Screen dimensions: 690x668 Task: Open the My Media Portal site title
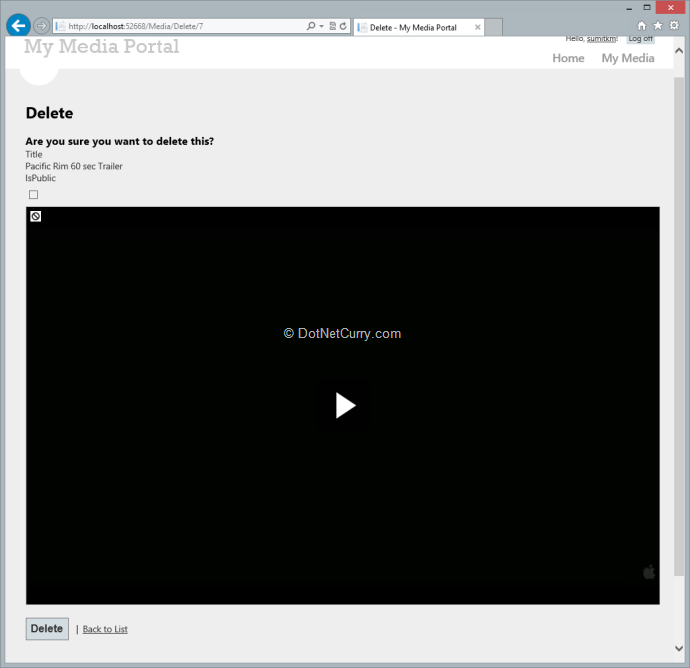coord(102,47)
